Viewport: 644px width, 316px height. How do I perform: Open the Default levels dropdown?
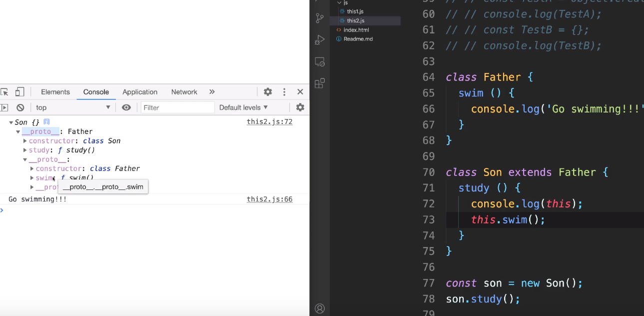click(x=243, y=107)
